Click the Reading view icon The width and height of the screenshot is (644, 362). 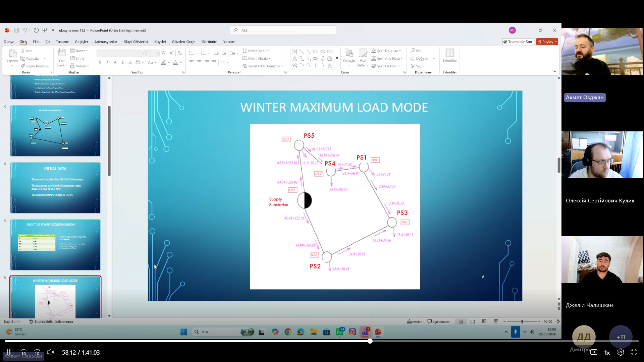484,321
